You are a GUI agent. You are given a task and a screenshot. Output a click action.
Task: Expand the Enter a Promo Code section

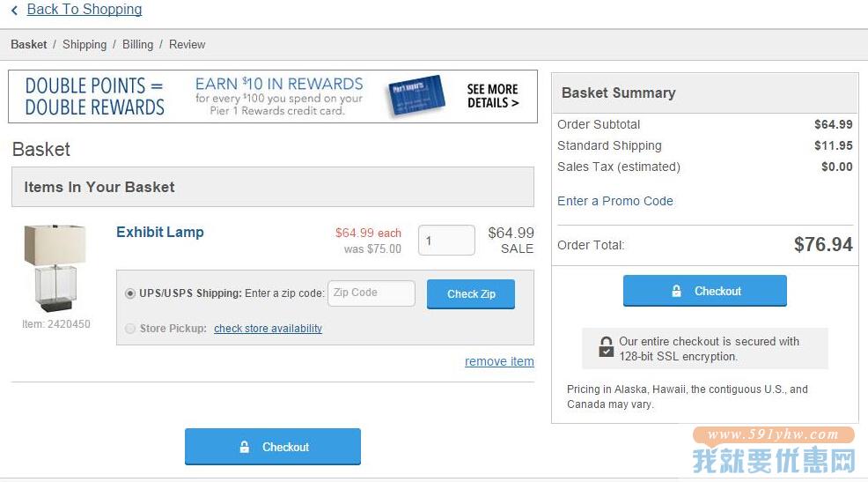[x=615, y=201]
